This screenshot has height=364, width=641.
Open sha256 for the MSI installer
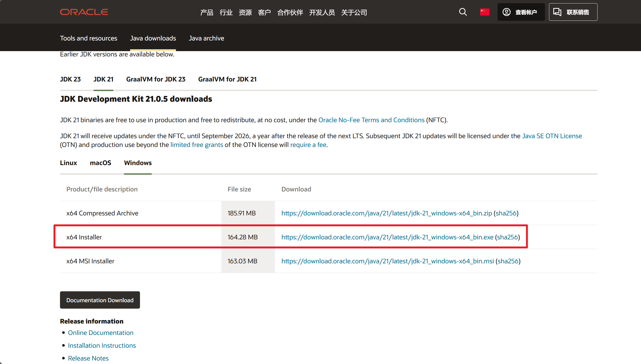508,261
